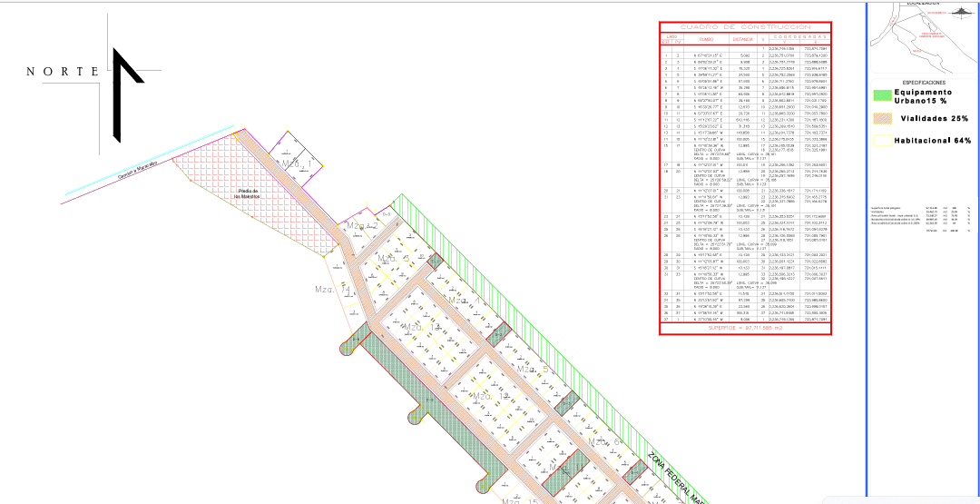Select the NORTE label text
The image size is (980, 504).
pos(63,71)
